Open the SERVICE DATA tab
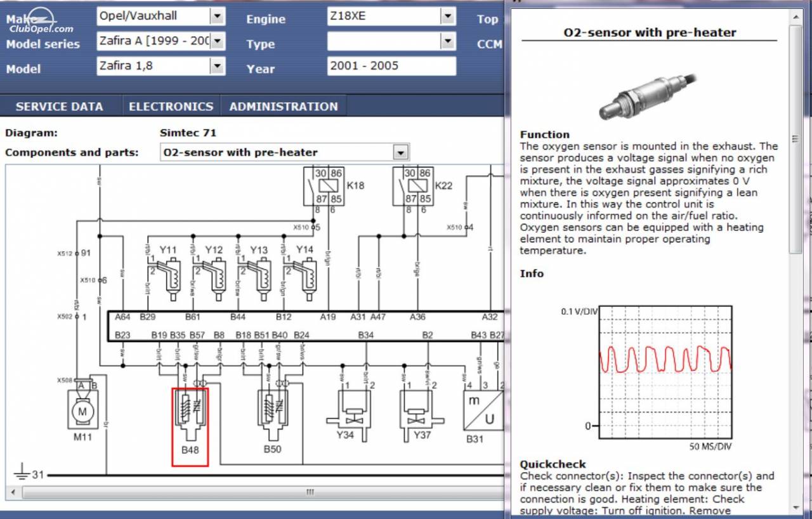This screenshot has width=812, height=519. pyautogui.click(x=59, y=107)
